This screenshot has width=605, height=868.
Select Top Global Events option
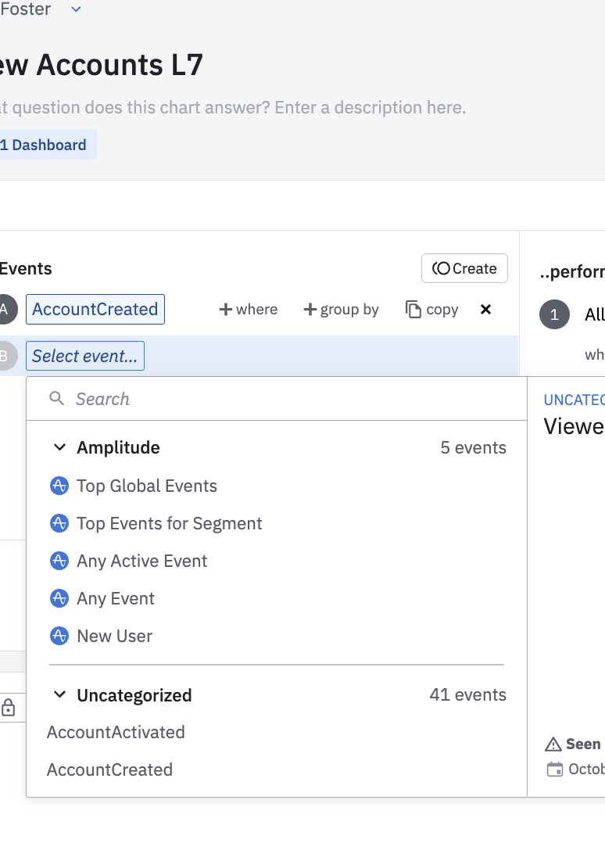(x=147, y=486)
